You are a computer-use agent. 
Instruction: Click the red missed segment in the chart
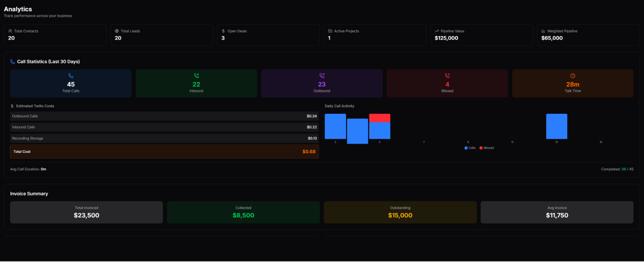pos(380,118)
